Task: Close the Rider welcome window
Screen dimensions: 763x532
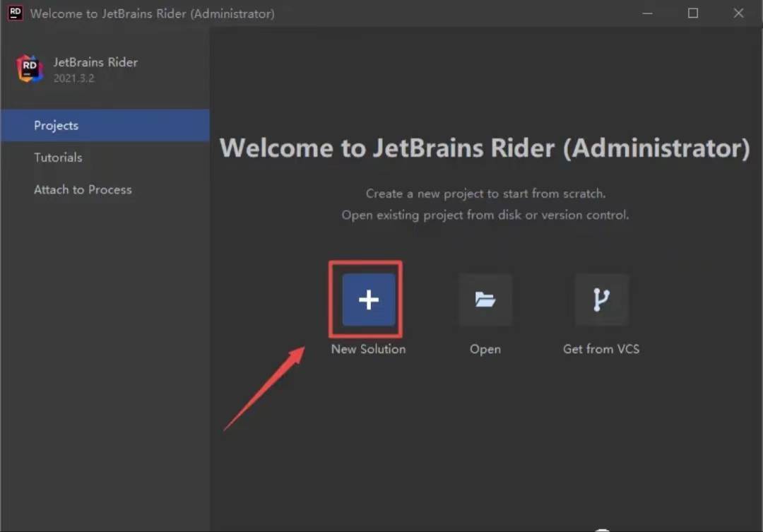Action: tap(739, 13)
